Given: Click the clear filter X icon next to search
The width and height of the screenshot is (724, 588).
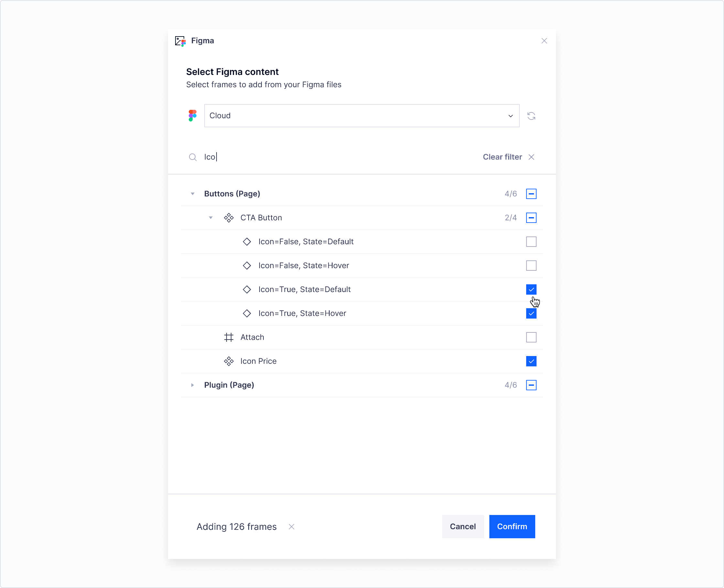Looking at the screenshot, I should pos(531,157).
